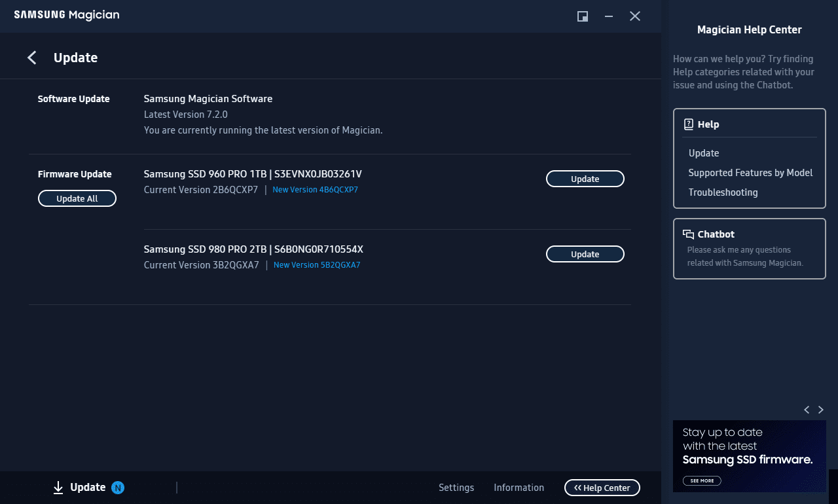Click the panel layout icon in title bar
This screenshot has width=838, height=504.
(x=582, y=16)
